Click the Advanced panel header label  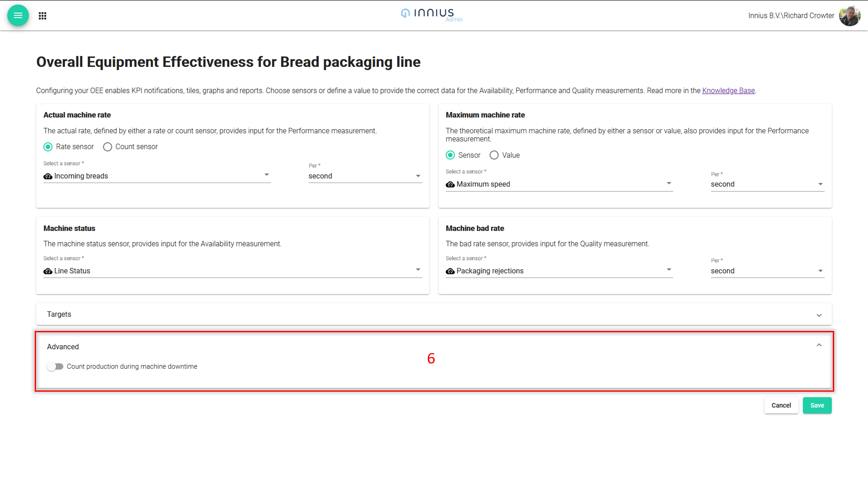[x=63, y=347]
